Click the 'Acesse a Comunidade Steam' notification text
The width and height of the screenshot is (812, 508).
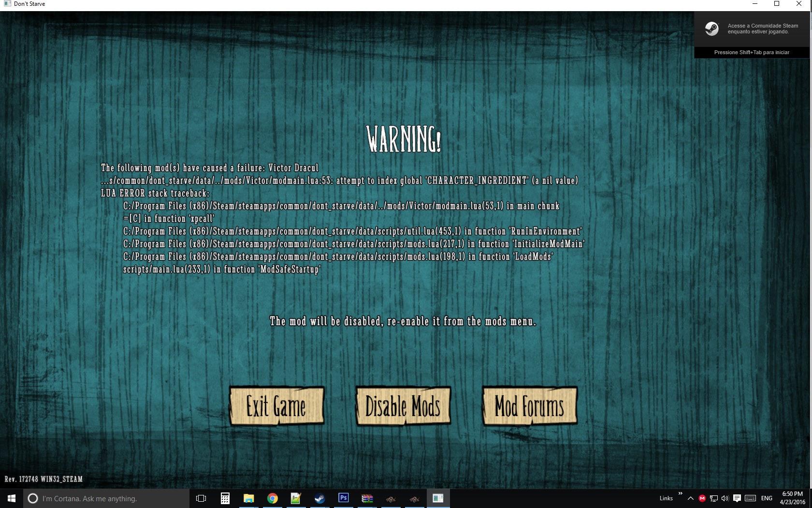(x=763, y=29)
